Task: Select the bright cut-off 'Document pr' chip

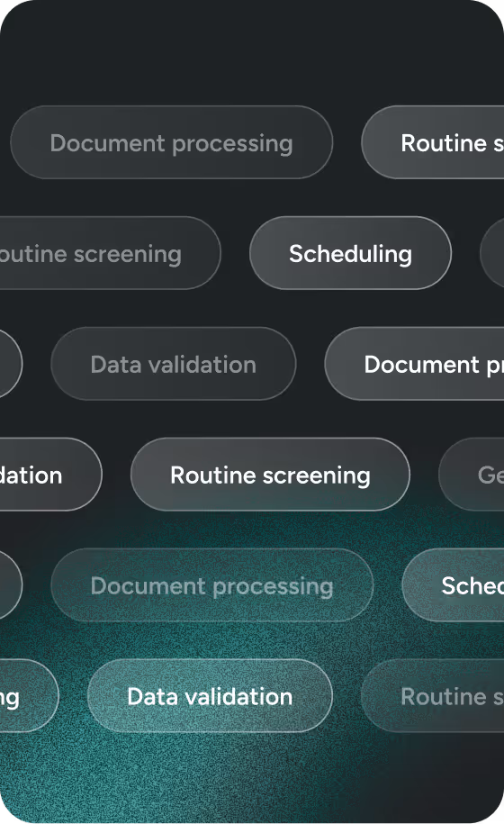Action: tap(415, 364)
